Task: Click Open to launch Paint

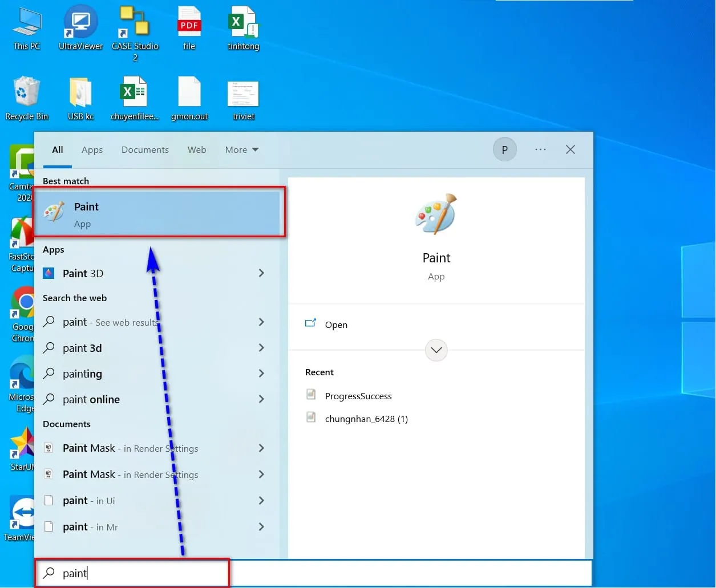Action: click(336, 325)
